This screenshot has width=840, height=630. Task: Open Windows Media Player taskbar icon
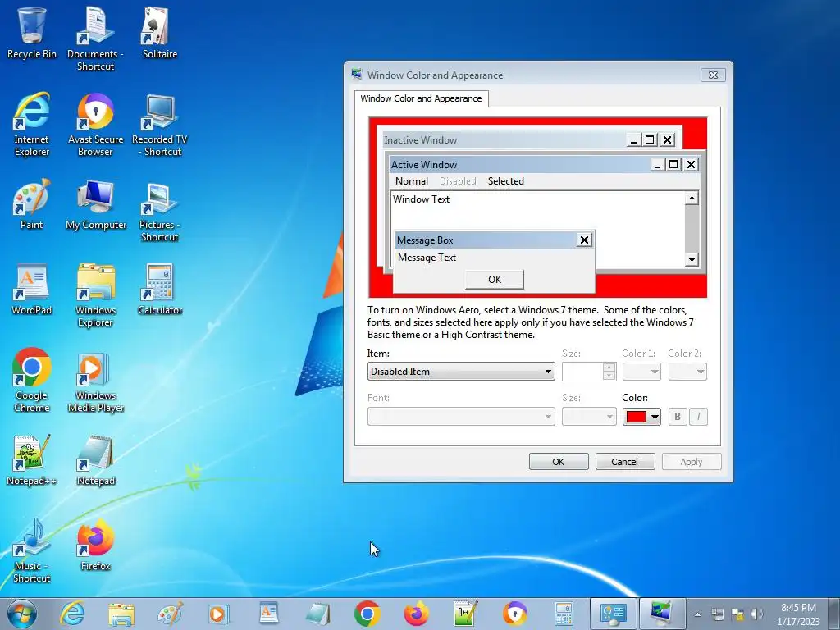point(219,614)
